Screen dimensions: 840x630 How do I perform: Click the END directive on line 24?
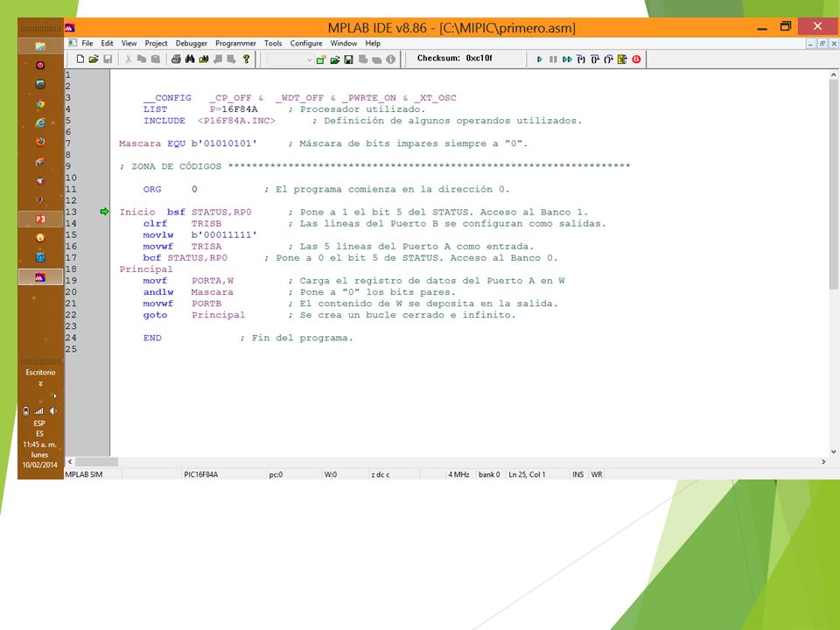click(152, 338)
